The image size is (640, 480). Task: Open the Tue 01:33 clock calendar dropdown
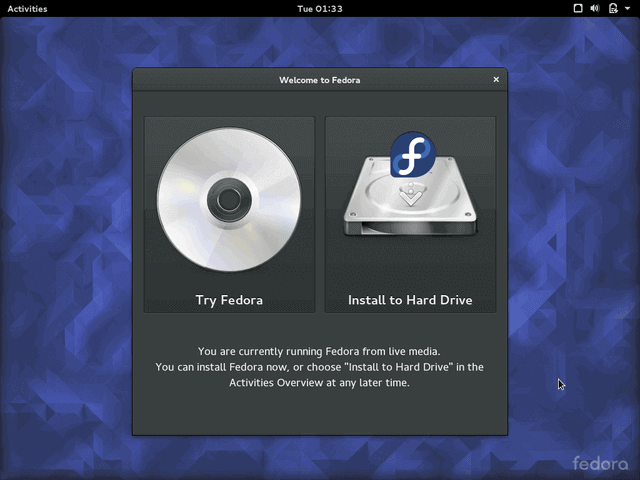(x=320, y=8)
